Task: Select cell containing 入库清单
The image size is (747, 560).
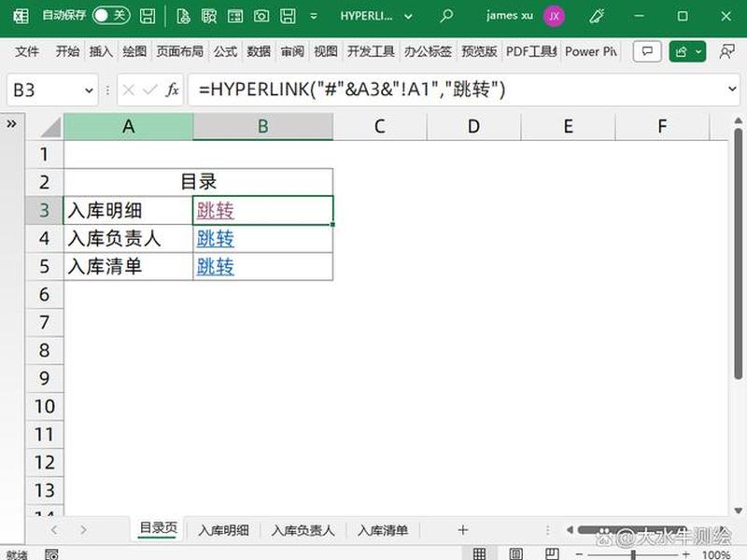Action: (x=128, y=266)
